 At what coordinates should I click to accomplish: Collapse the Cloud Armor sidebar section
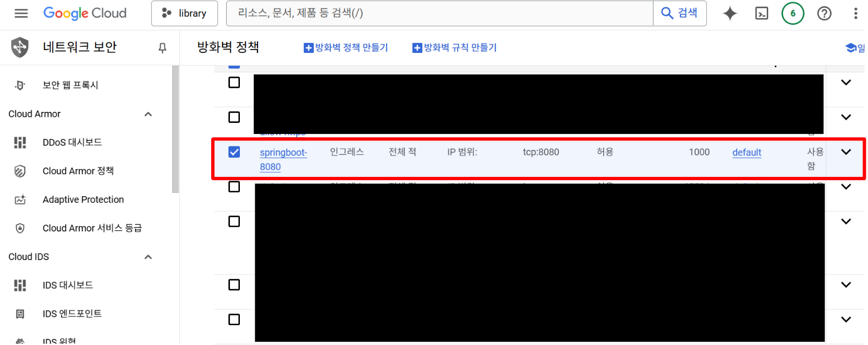coord(148,114)
